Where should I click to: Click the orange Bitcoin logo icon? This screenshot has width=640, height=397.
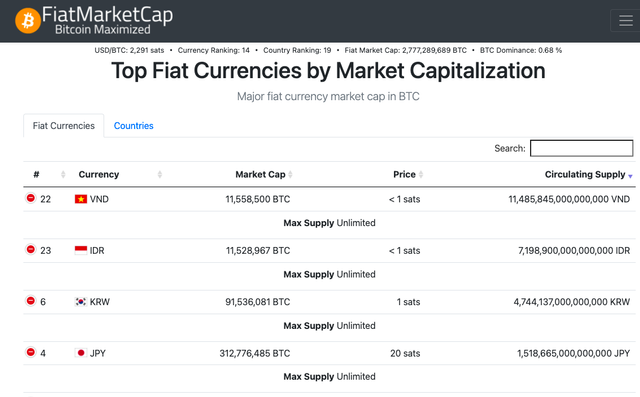pos(28,20)
